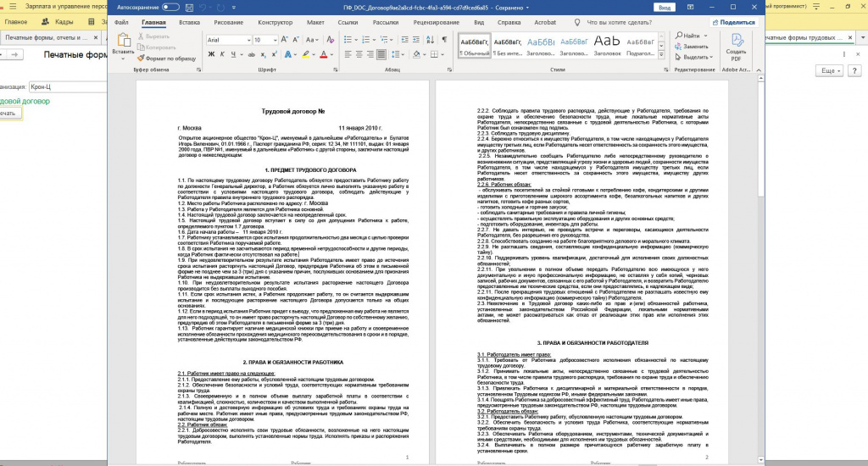Screen dimensions: 868x466
Task: Open the Файл menu tab
Action: pos(121,23)
